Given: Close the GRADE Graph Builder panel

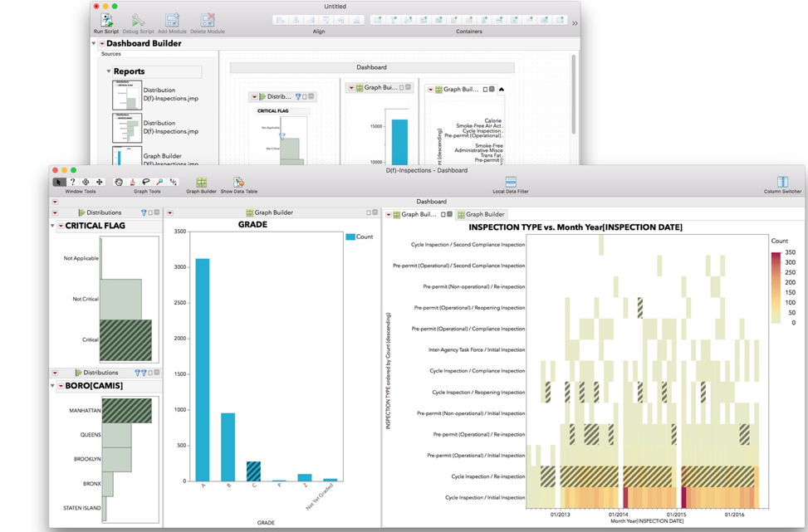Looking at the screenshot, I should [375, 212].
